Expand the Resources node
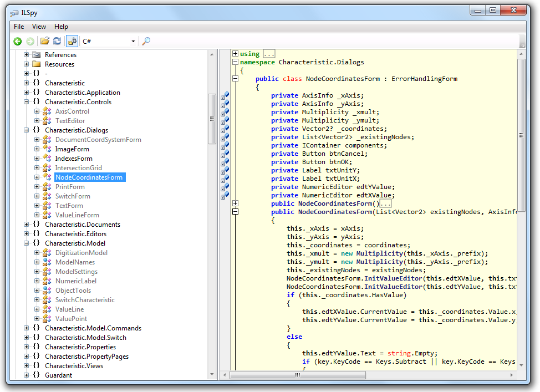 [x=26, y=64]
